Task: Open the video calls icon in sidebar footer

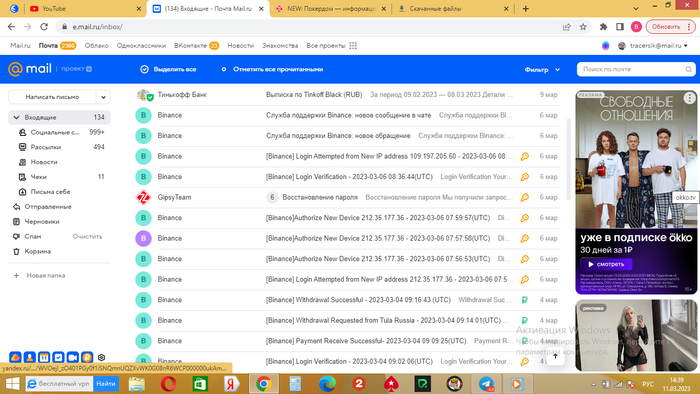Action: (x=72, y=357)
